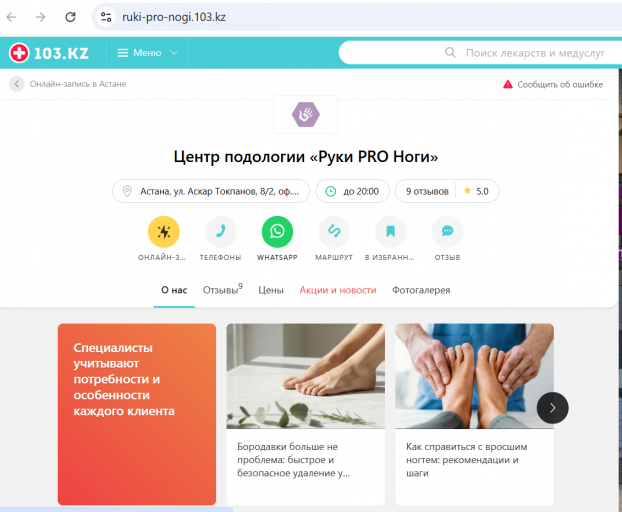Show next carousel slide with arrow
The width and height of the screenshot is (622, 512).
pos(552,408)
